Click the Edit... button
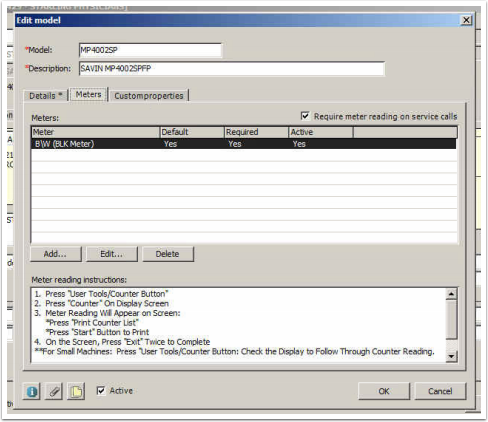488x422 pixels. [x=112, y=254]
